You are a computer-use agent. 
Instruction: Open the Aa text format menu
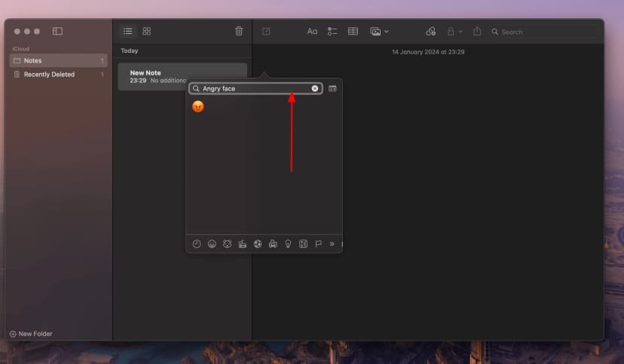pyautogui.click(x=313, y=32)
